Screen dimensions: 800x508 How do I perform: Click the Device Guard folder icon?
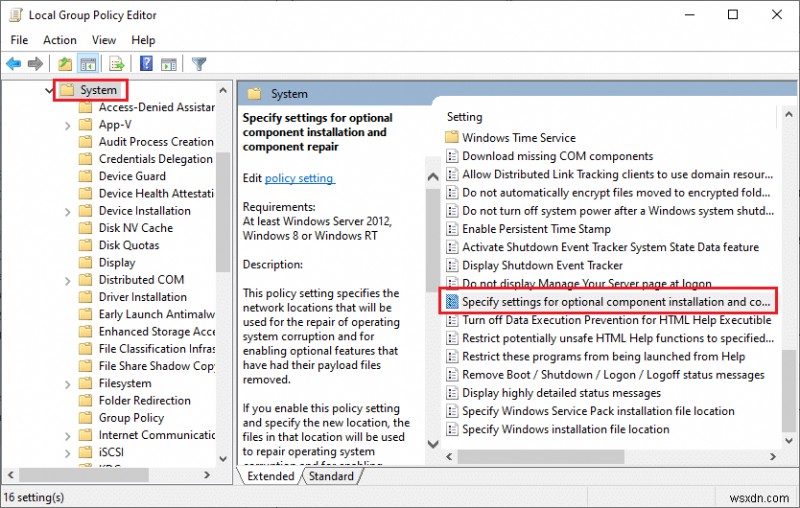[85, 176]
